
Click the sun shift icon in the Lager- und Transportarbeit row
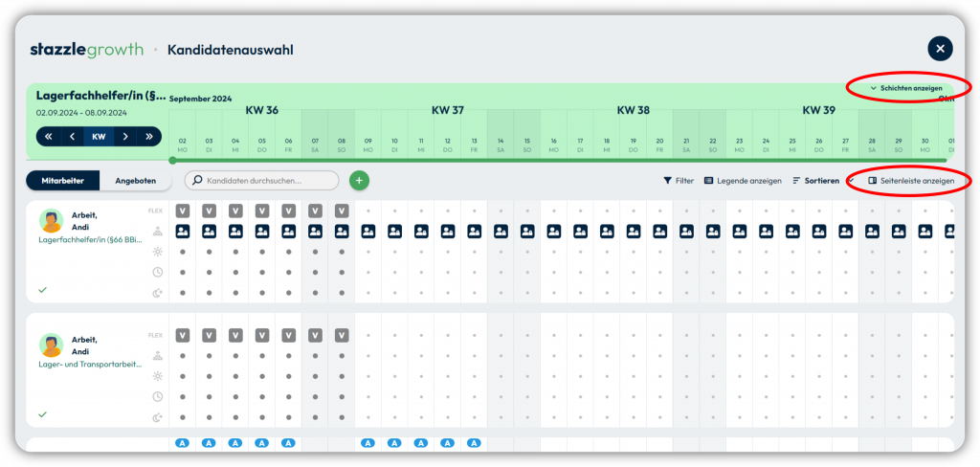[x=158, y=376]
